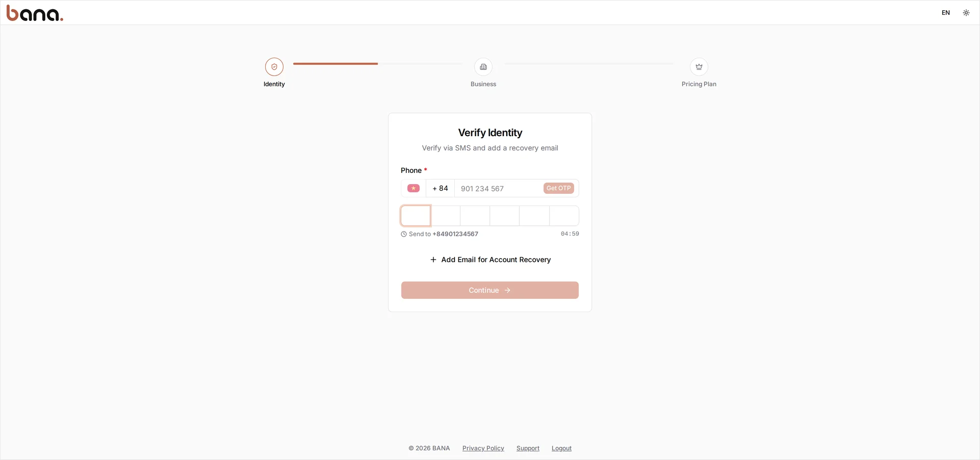Image resolution: width=980 pixels, height=460 pixels.
Task: Click the Identity step label
Action: [274, 84]
